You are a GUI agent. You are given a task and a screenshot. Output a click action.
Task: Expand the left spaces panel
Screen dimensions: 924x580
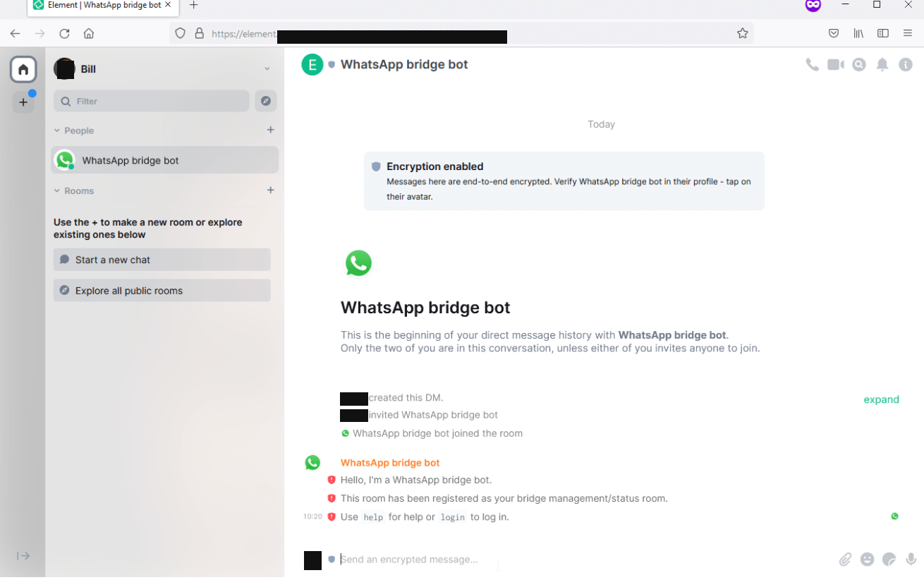[x=23, y=556]
